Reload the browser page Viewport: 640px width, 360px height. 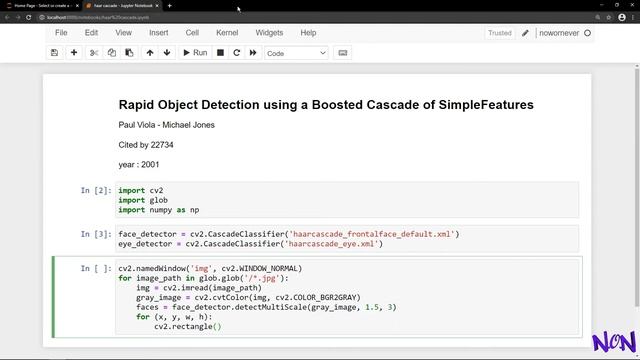pos(29,18)
